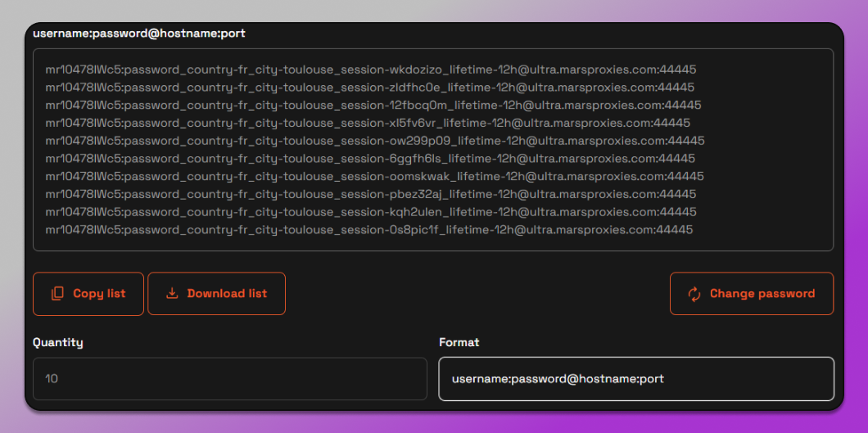
Task: Click the username:password@hostname:port heading
Action: pyautogui.click(x=139, y=34)
